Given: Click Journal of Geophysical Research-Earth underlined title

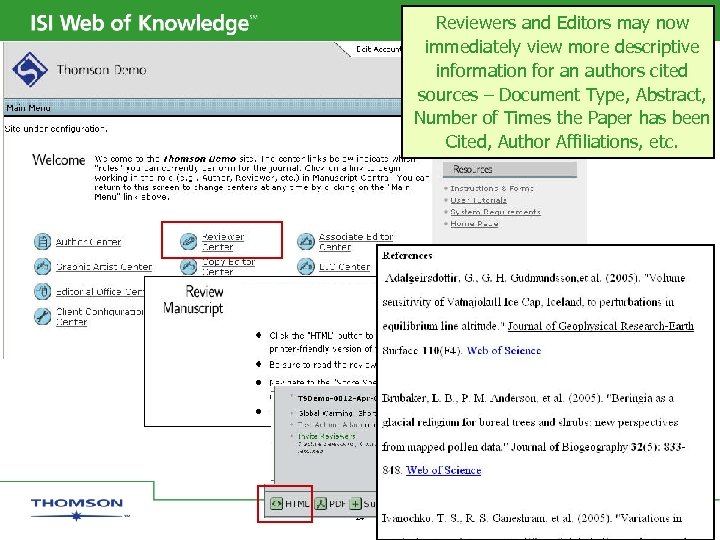Looking at the screenshot, I should (x=601, y=326).
